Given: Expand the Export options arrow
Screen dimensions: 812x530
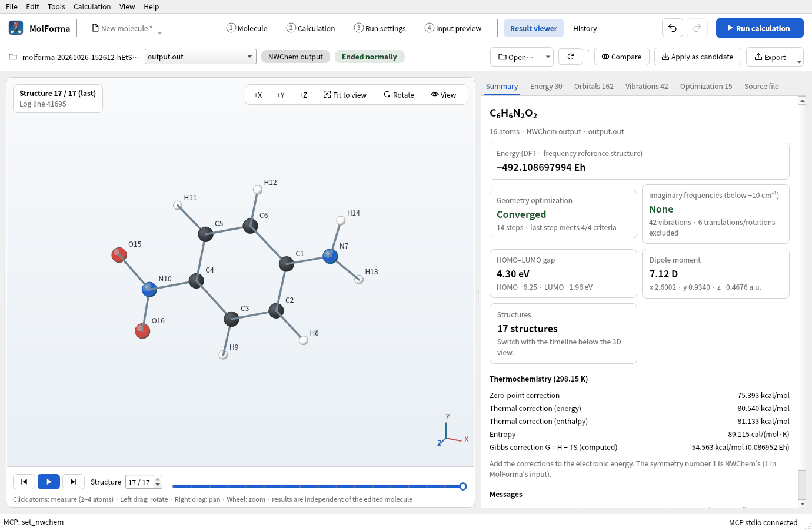Looking at the screenshot, I should (798, 61).
